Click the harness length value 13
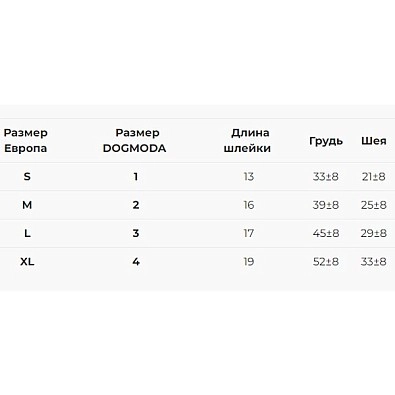395x395 pixels. tap(249, 176)
